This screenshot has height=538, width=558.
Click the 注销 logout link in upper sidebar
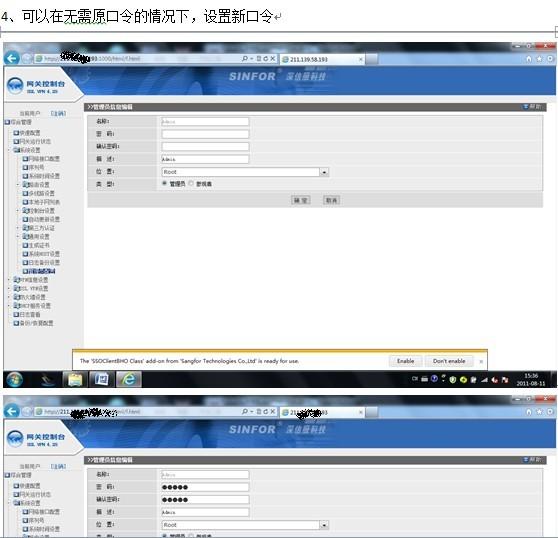point(58,114)
